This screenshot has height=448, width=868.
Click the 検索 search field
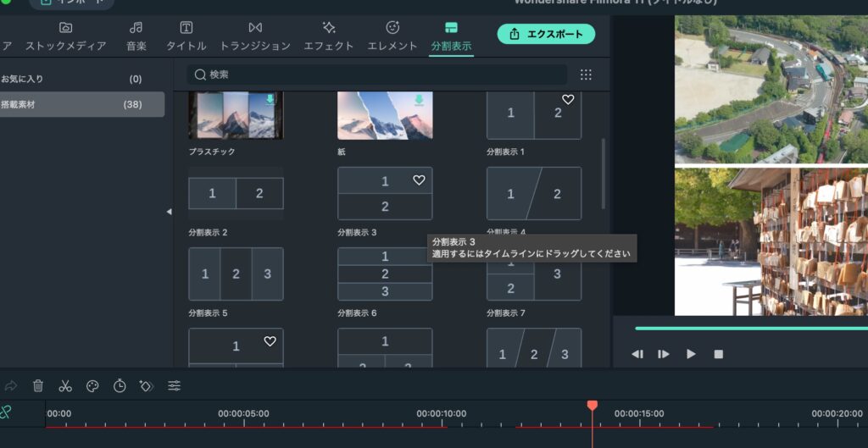377,75
